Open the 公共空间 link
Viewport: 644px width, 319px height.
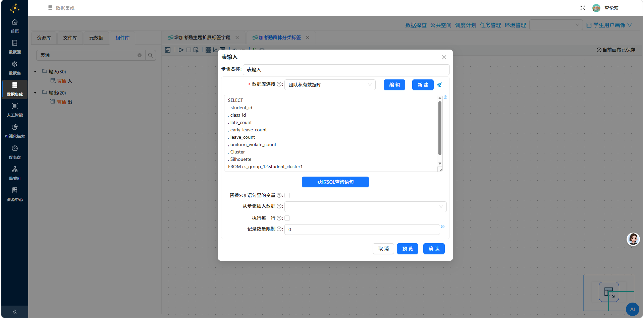[441, 25]
